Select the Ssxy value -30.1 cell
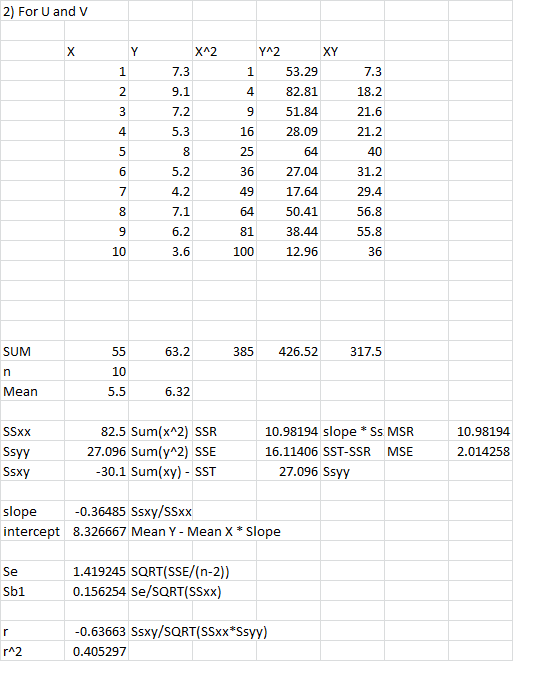The height and width of the screenshot is (696, 539). pos(96,471)
